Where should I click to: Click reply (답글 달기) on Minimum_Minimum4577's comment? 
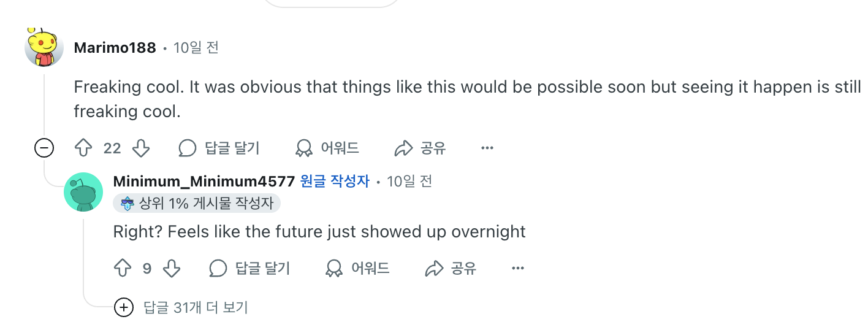249,268
